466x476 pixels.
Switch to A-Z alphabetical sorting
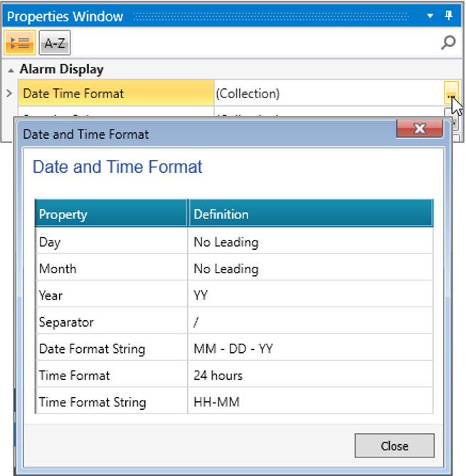[54, 43]
